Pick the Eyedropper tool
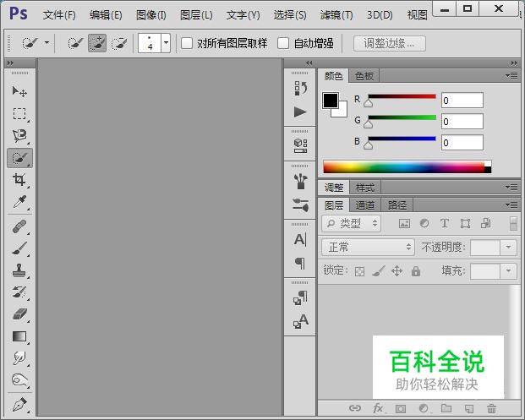The width and height of the screenshot is (525, 420). pyautogui.click(x=19, y=202)
